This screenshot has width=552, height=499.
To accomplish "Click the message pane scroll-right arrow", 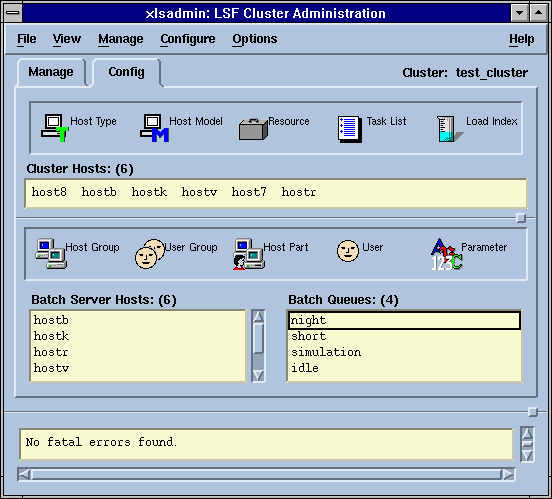I will (x=508, y=475).
